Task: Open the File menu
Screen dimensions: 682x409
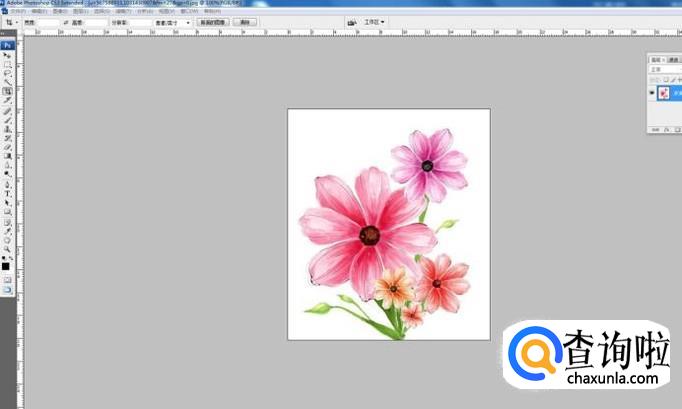Action: point(14,11)
